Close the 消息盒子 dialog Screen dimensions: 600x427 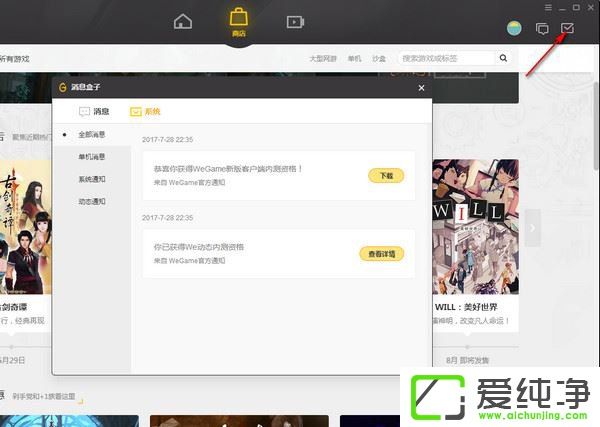[421, 88]
